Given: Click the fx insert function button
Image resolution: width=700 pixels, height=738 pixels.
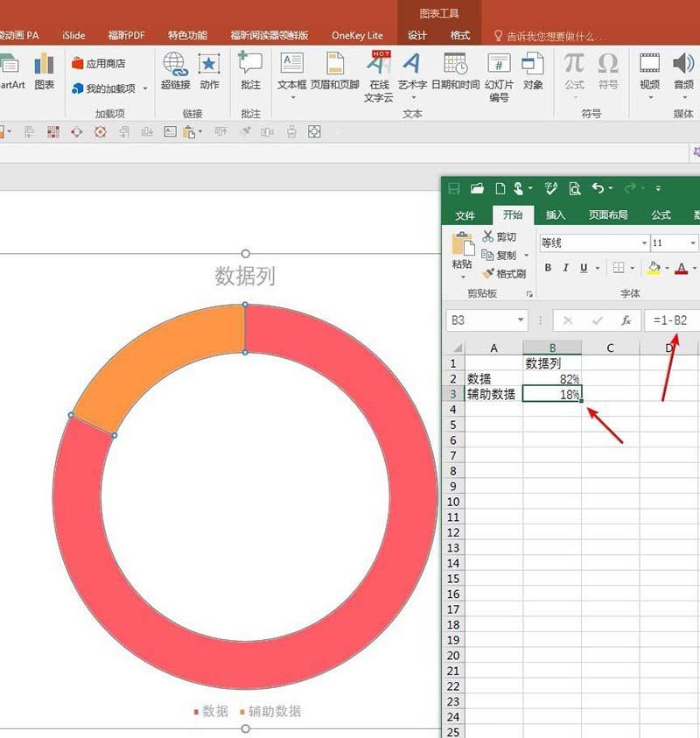Looking at the screenshot, I should (x=626, y=321).
